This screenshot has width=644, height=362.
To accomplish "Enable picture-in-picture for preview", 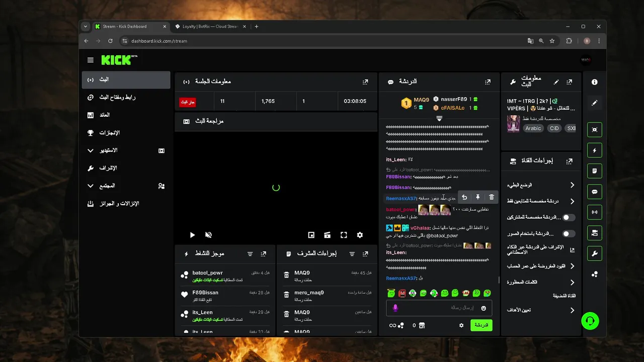I will (x=311, y=235).
